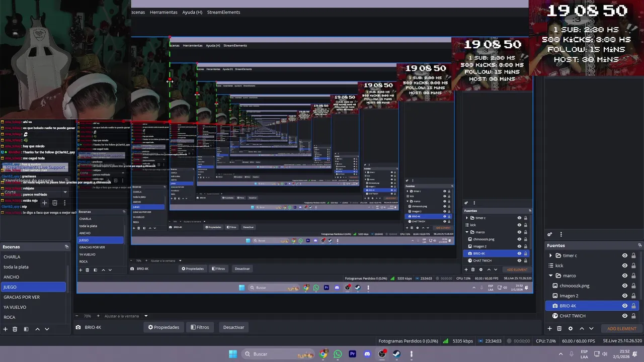The height and width of the screenshot is (362, 644).
Task: Hide BRIO 4K source in main Fuentes
Action: click(x=625, y=306)
